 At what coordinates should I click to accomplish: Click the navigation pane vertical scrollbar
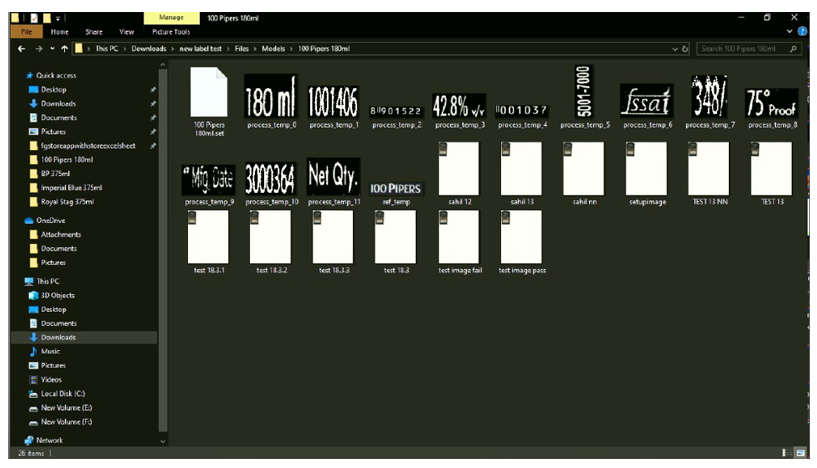tap(163, 250)
